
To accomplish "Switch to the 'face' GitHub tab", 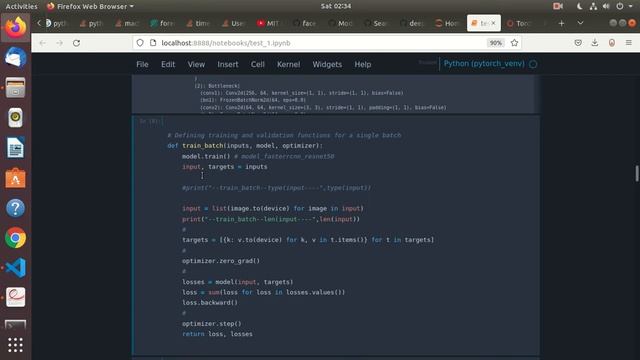I will pos(304,23).
